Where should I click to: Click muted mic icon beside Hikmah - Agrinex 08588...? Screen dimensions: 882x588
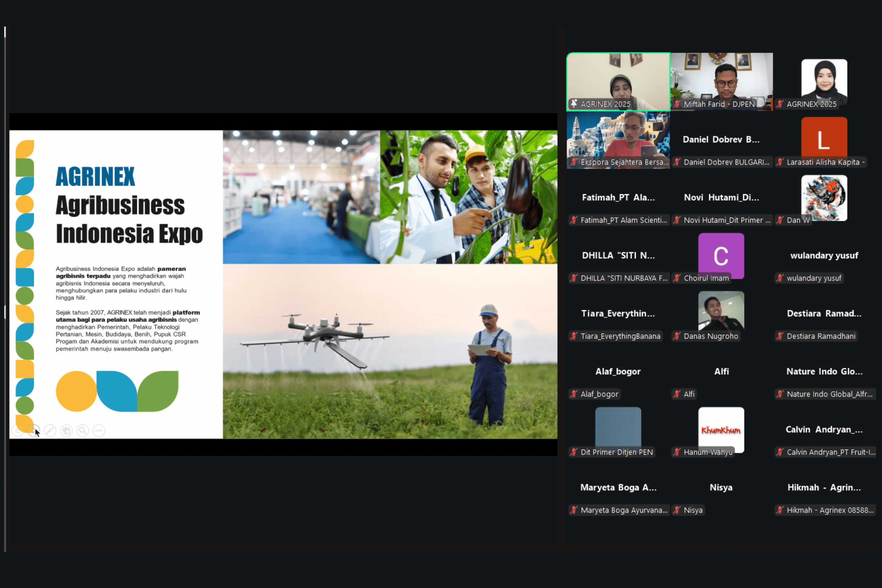pos(780,510)
